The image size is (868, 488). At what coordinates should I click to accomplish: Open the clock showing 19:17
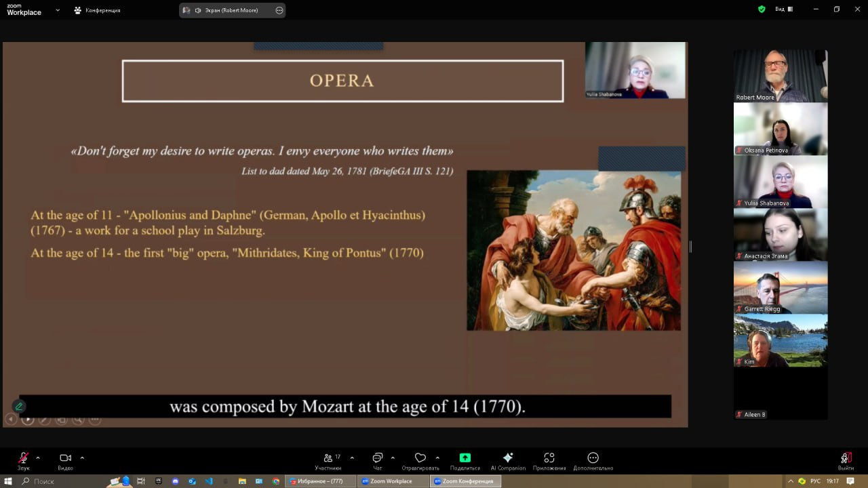833,481
